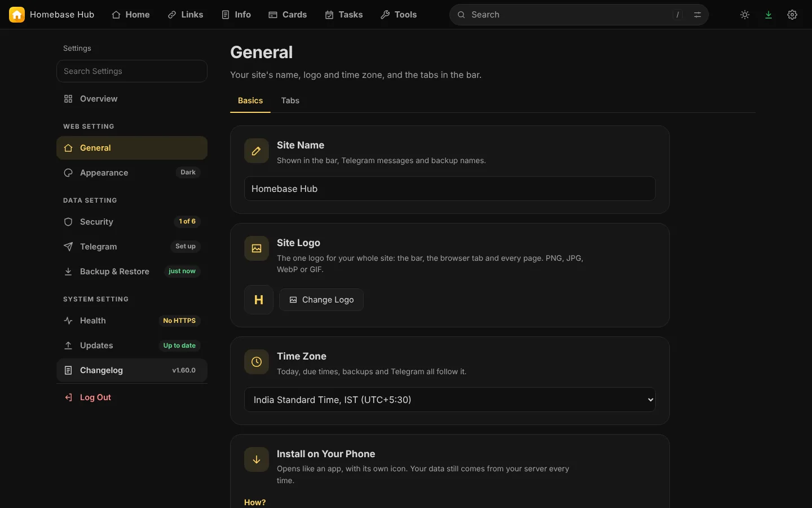Open Health settings in the sidebar

[132, 321]
